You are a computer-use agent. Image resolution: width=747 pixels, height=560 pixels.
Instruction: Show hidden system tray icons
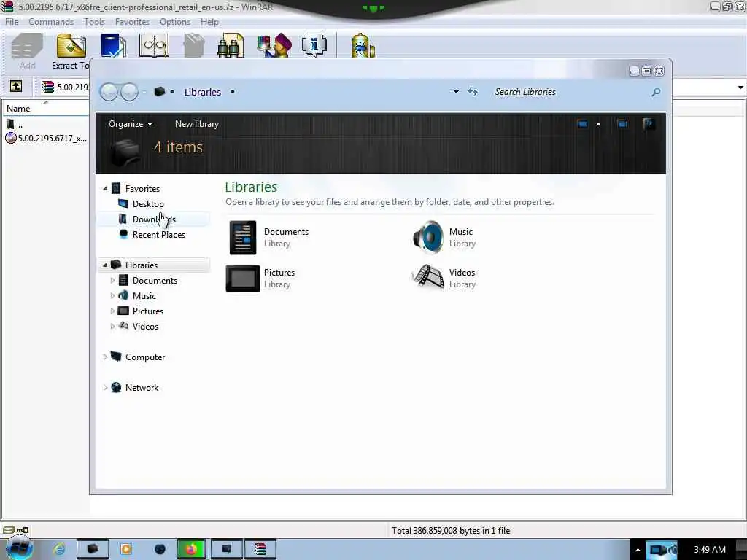point(638,550)
